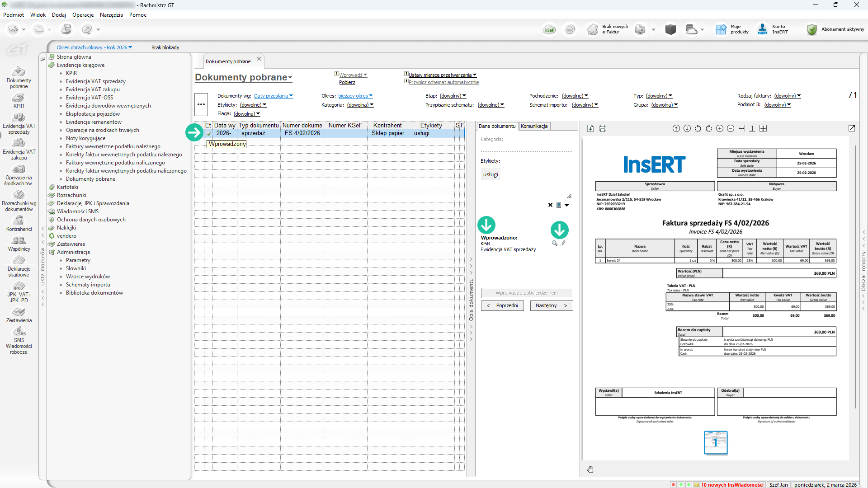The image size is (868, 488).
Task: Remove label with X icon under Etykiety
Action: (550, 205)
